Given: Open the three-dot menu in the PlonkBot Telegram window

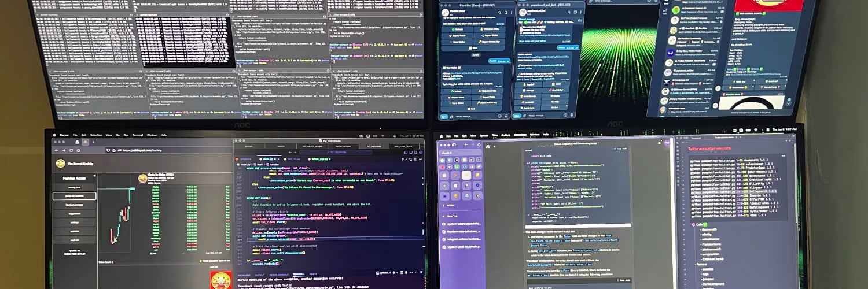Looking at the screenshot, I should (512, 12).
